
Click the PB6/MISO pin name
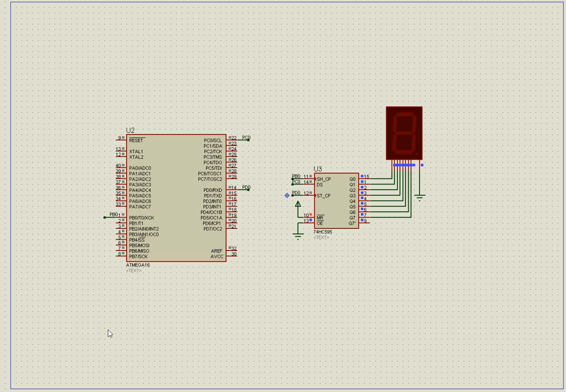pos(139,251)
